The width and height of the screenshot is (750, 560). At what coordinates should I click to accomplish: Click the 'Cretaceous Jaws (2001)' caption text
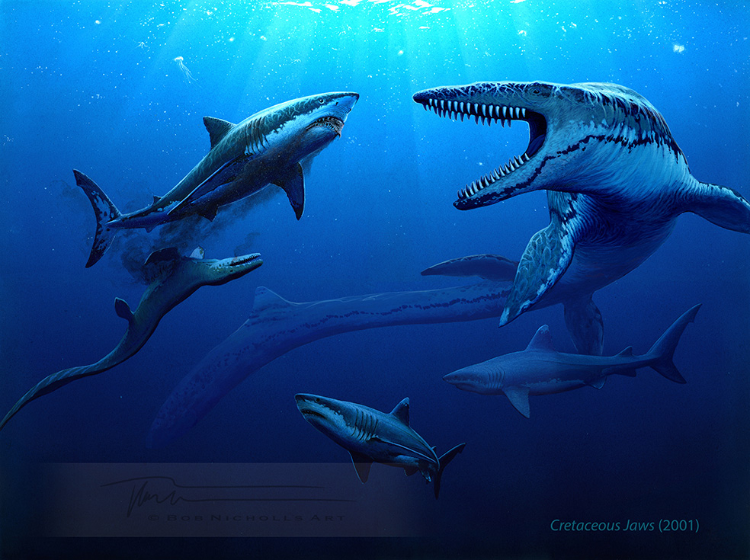point(624,525)
